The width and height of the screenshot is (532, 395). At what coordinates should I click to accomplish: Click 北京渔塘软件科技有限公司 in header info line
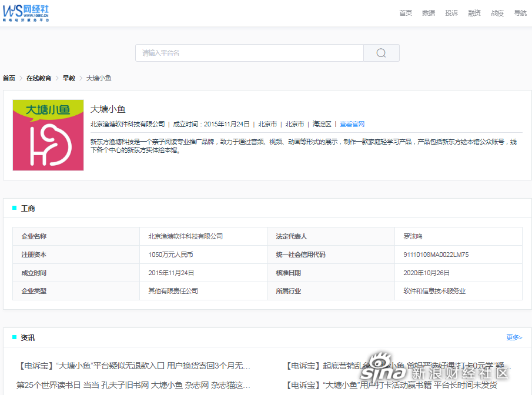click(x=128, y=124)
